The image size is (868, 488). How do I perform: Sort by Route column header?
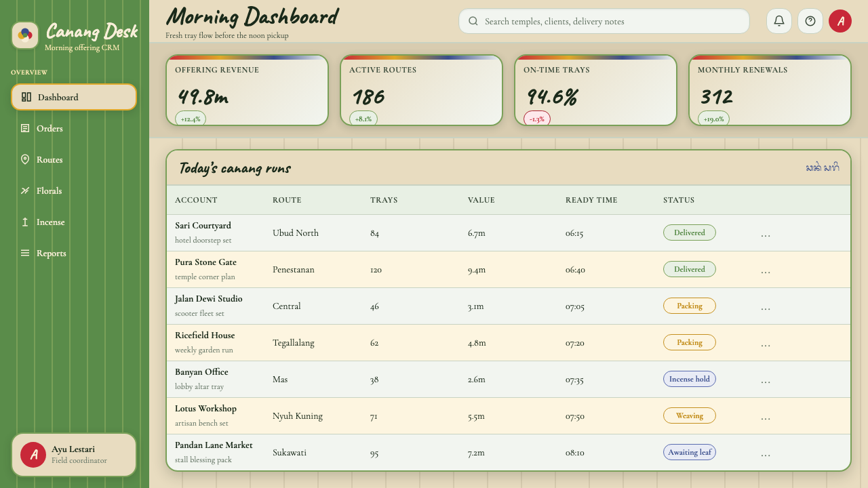[287, 200]
